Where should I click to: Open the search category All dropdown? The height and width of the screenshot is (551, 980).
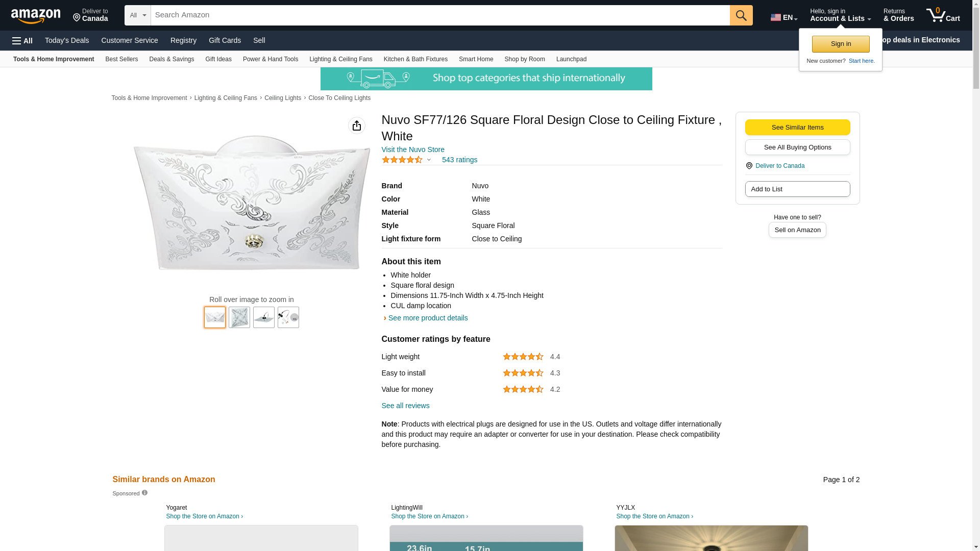pos(137,15)
